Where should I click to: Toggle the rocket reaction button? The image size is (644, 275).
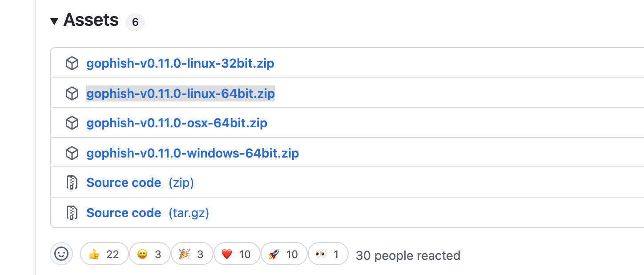click(x=284, y=254)
